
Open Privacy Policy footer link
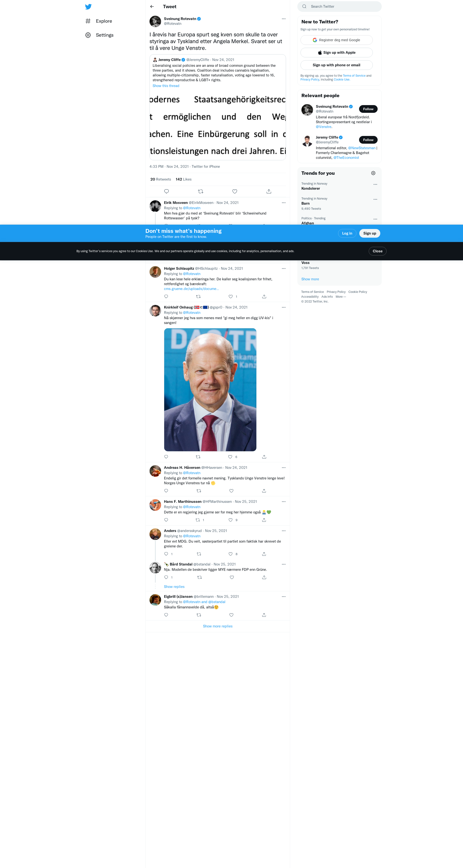336,292
